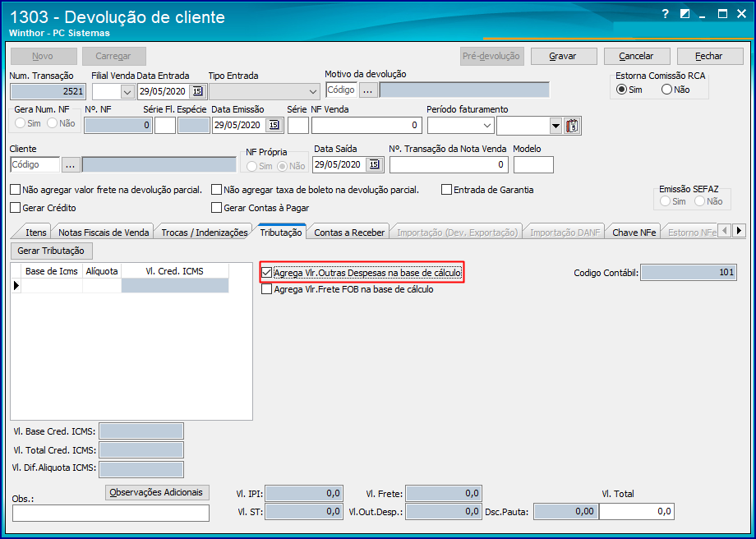The image size is (756, 539).
Task: Open Contas a Receber tab
Action: 349,233
